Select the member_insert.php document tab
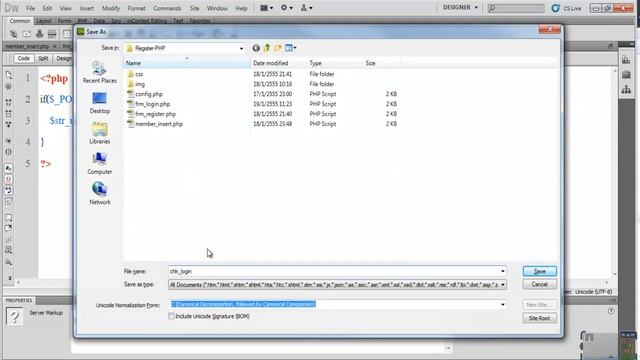This screenshot has height=360, width=640. (27, 46)
